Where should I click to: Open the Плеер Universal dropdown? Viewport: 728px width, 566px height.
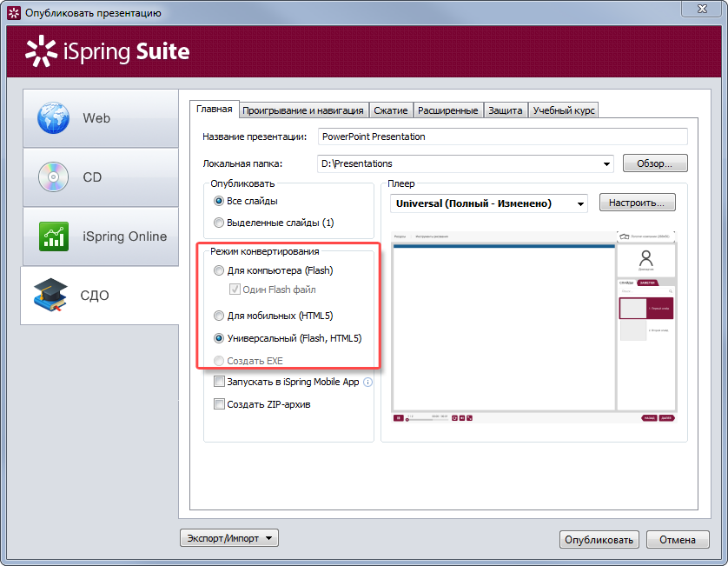pyautogui.click(x=580, y=204)
